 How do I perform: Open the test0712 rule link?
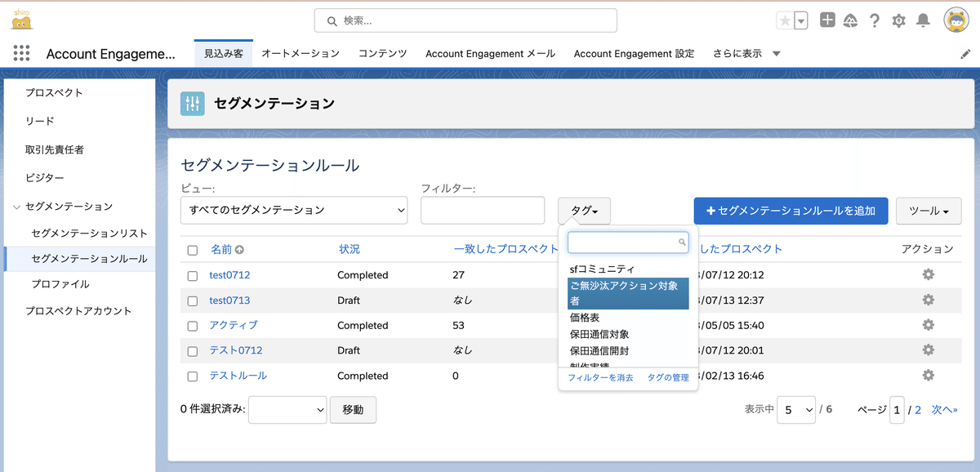click(230, 274)
